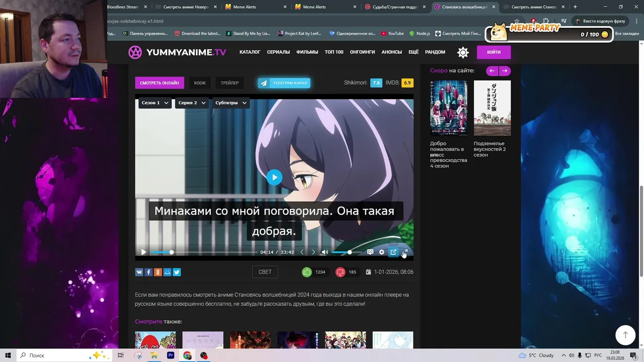Open ОНГОИНГИ menu item
This screenshot has width=644, height=362.
coord(362,52)
